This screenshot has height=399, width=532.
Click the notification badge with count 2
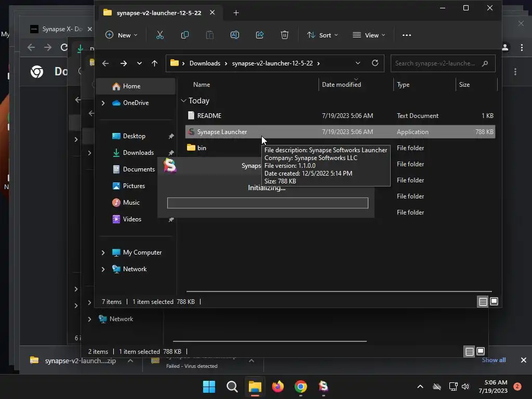[517, 387]
